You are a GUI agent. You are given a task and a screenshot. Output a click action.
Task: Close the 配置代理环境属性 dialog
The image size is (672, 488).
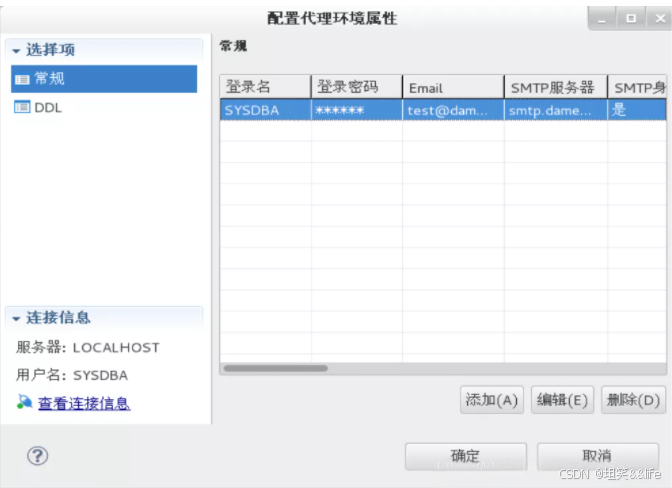point(659,18)
